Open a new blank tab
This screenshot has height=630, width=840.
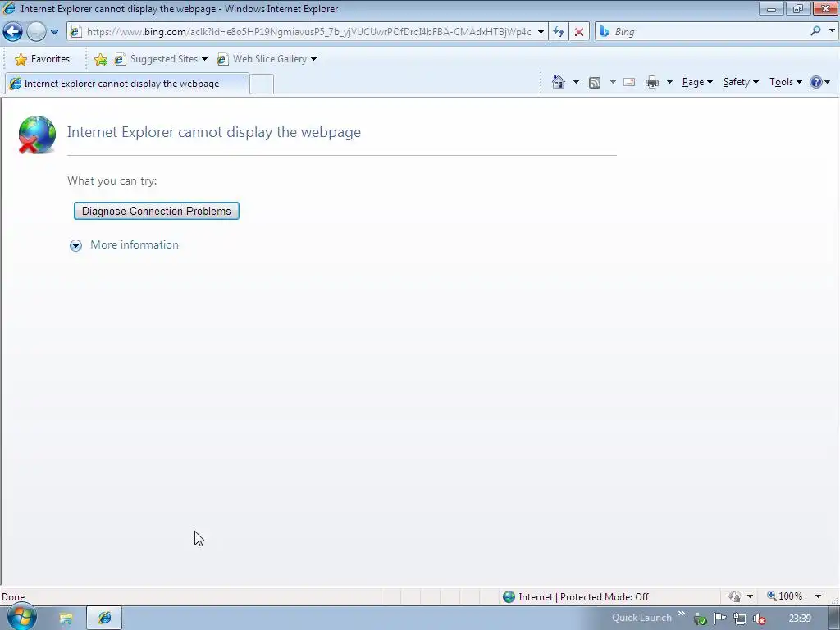(262, 84)
